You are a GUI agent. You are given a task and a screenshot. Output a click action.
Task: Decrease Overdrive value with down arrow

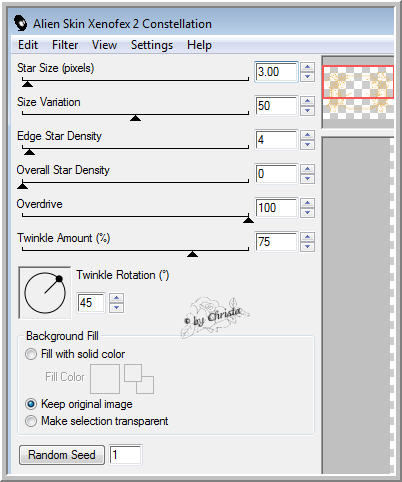(307, 213)
